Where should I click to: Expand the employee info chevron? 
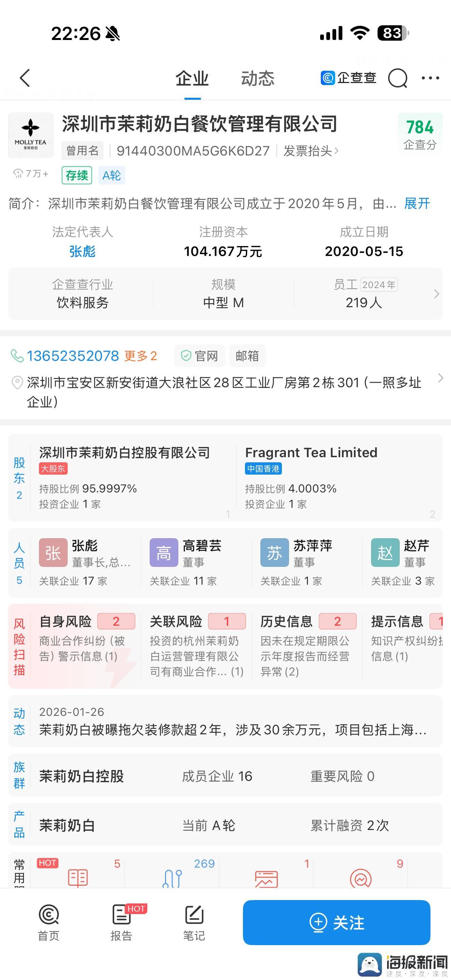point(436,294)
